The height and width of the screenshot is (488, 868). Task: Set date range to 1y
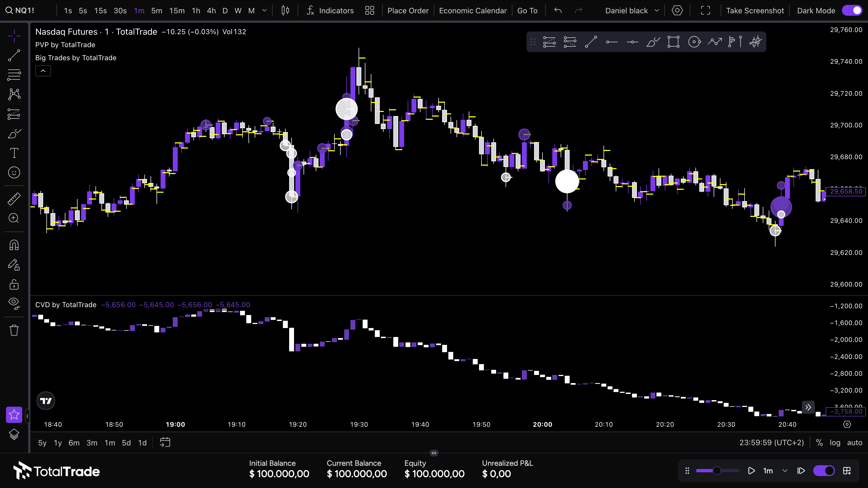(58, 442)
